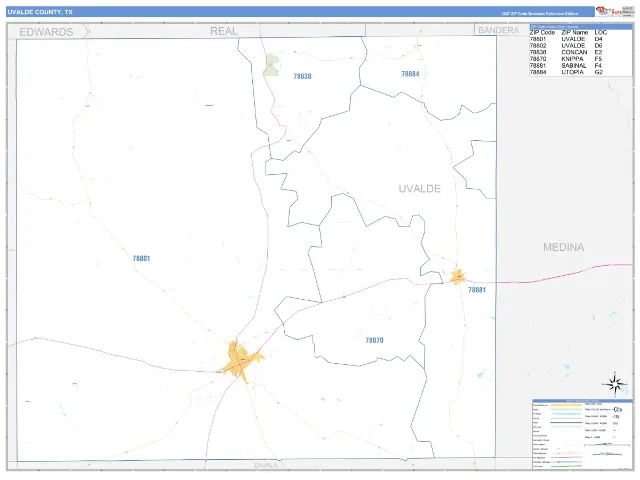Viewport: 640px width, 480px height.
Task: Click 'UVALDE' in the 78801 table row
Action: [x=573, y=39]
